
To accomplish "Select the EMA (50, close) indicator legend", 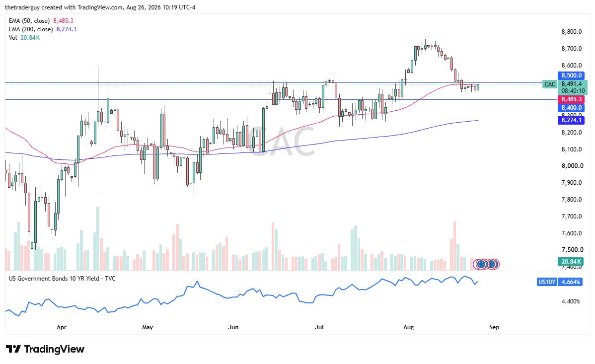I will 29,21.
